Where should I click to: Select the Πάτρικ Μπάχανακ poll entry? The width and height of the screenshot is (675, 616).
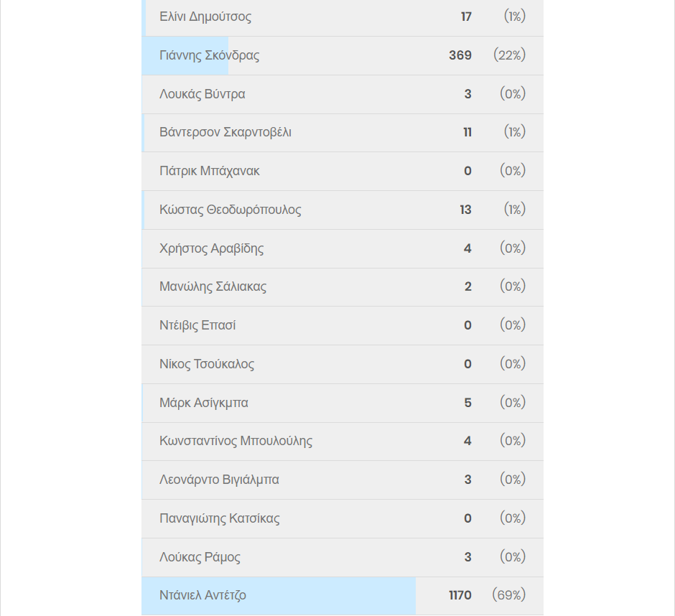343,172
